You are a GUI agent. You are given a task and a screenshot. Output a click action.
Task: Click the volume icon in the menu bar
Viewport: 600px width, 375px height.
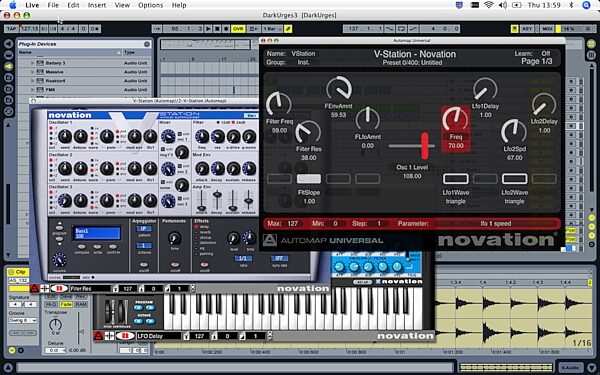click(503, 5)
